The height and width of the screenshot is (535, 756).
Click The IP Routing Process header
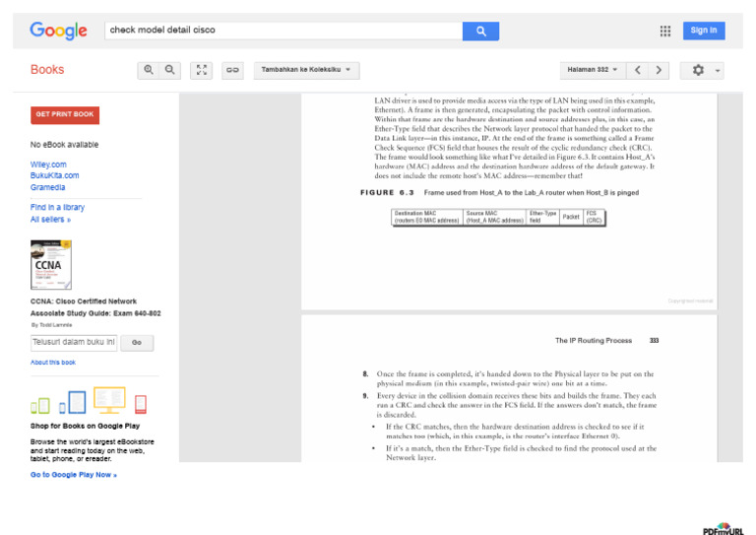click(x=593, y=341)
